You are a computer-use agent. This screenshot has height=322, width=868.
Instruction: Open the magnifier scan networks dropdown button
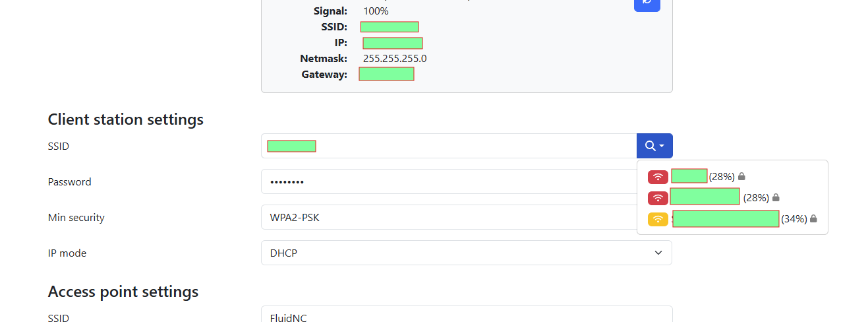click(654, 146)
